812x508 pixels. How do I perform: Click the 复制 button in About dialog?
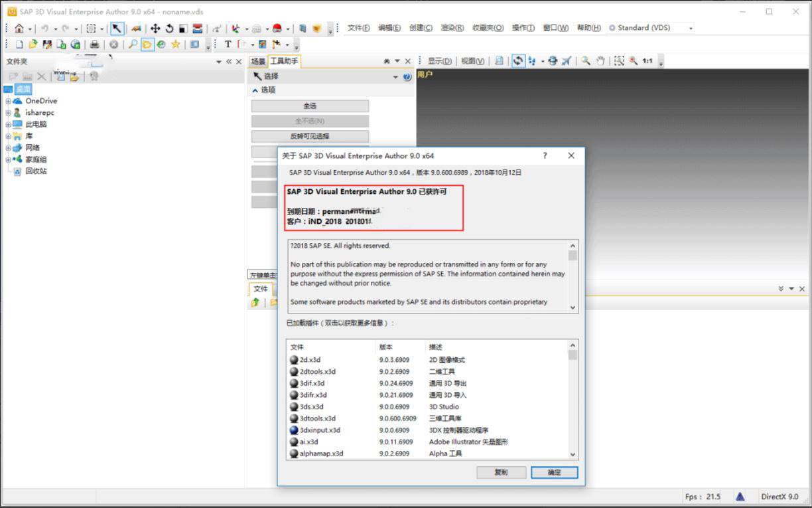click(x=501, y=472)
